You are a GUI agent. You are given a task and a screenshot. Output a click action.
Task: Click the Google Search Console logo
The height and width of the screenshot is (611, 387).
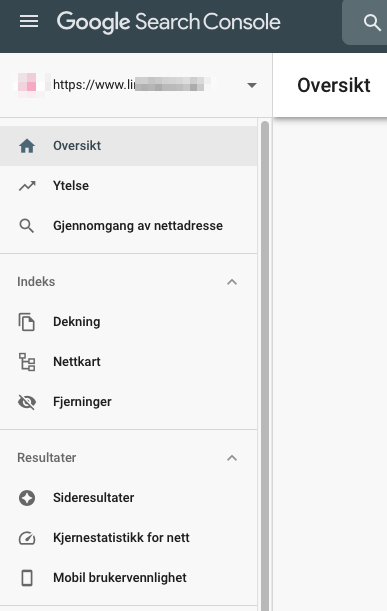[x=168, y=22]
